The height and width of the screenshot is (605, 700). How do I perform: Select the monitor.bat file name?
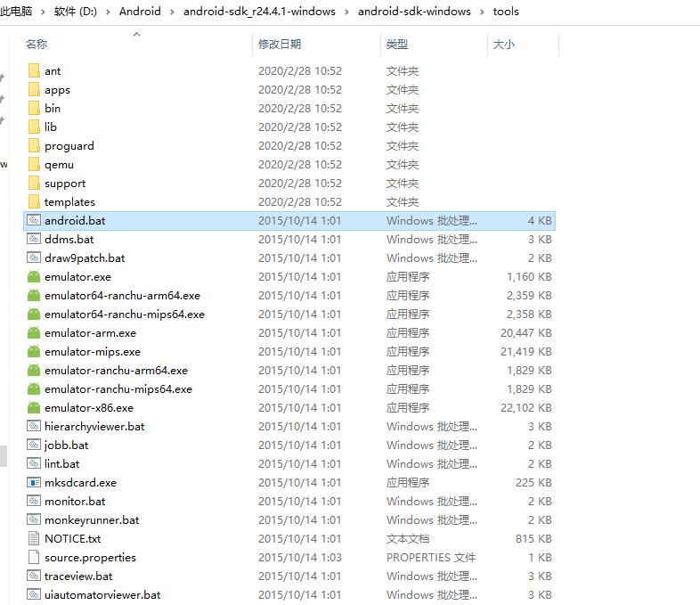click(x=75, y=502)
